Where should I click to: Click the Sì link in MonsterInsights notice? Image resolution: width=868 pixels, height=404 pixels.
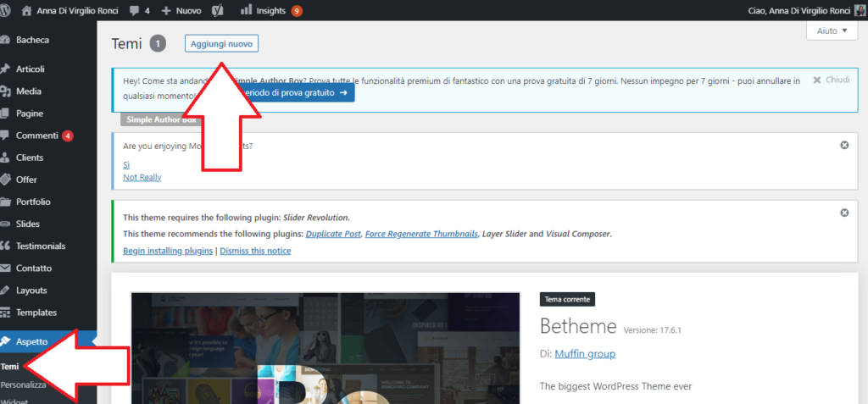point(126,165)
